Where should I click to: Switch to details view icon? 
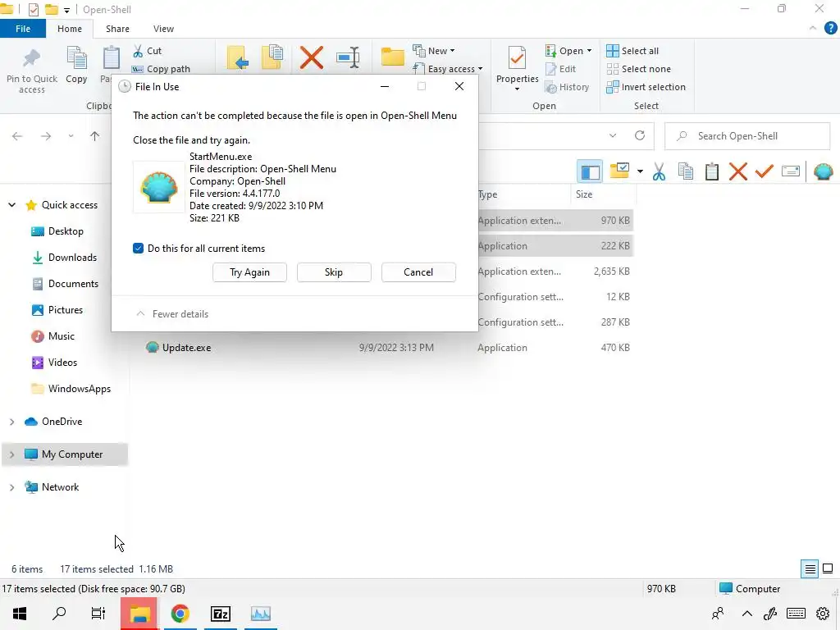coord(810,568)
